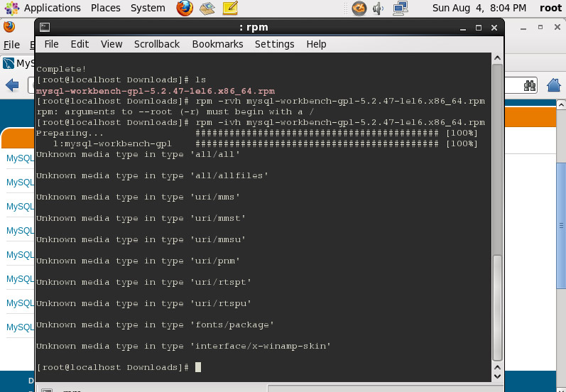Click the terminal vertical scrollbar handle
Viewport: 566px width, 392px height.
(x=497, y=307)
